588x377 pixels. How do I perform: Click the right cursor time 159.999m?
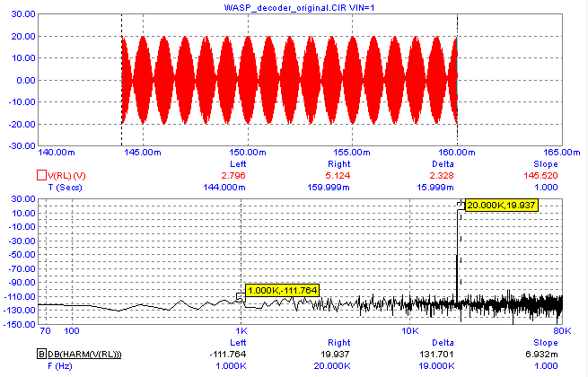[329, 188]
